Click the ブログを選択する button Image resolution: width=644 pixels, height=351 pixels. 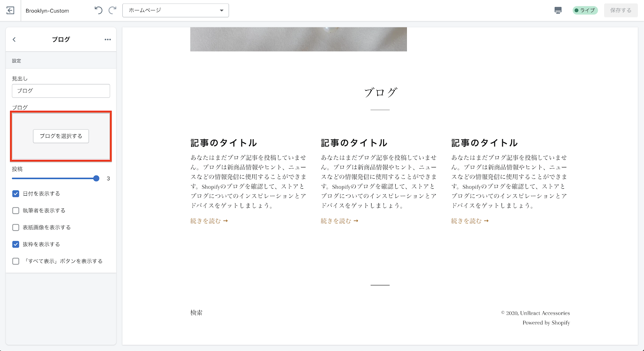[x=61, y=136]
